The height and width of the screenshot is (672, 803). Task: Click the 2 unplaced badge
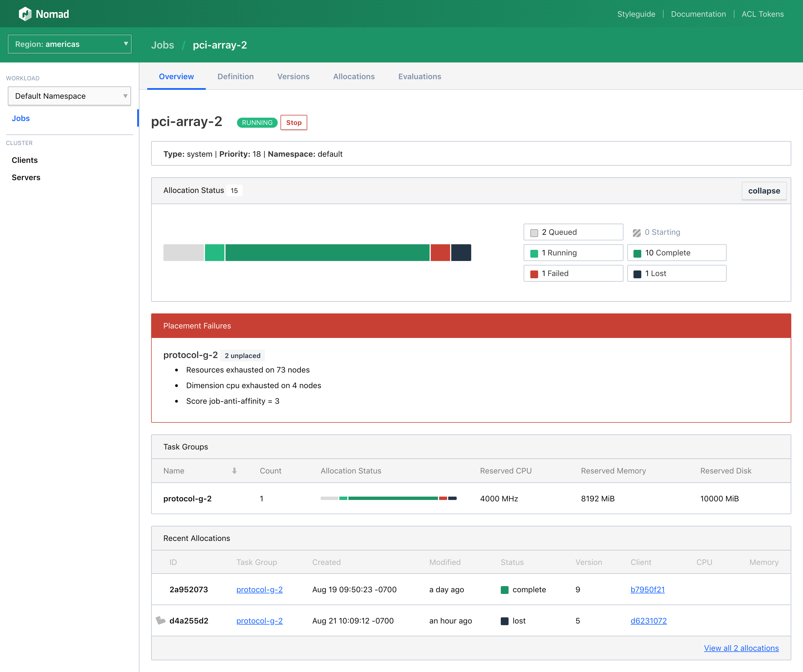click(242, 356)
